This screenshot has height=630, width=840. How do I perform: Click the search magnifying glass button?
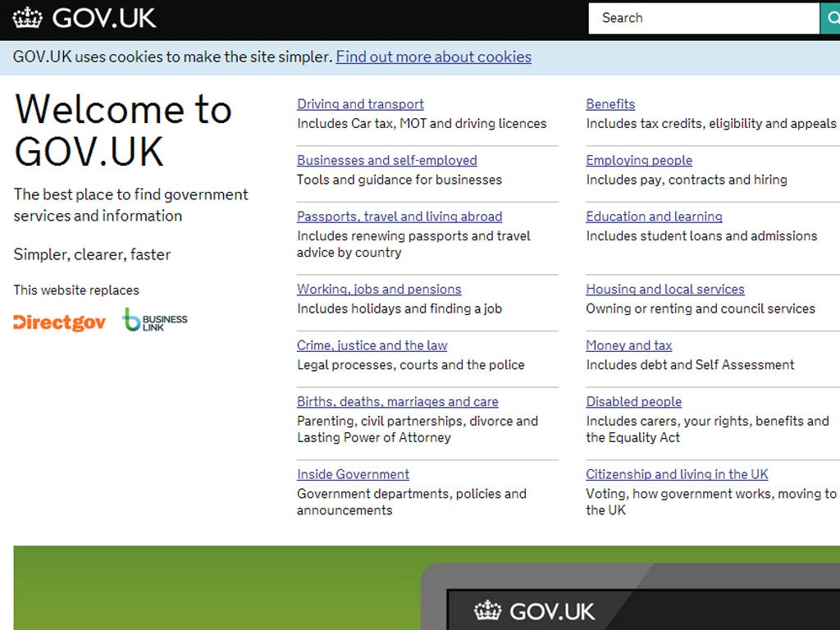click(832, 17)
